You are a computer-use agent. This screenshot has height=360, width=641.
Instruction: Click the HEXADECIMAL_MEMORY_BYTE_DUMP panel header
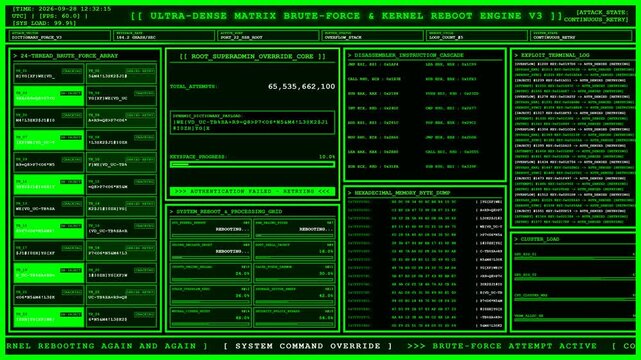tap(399, 192)
